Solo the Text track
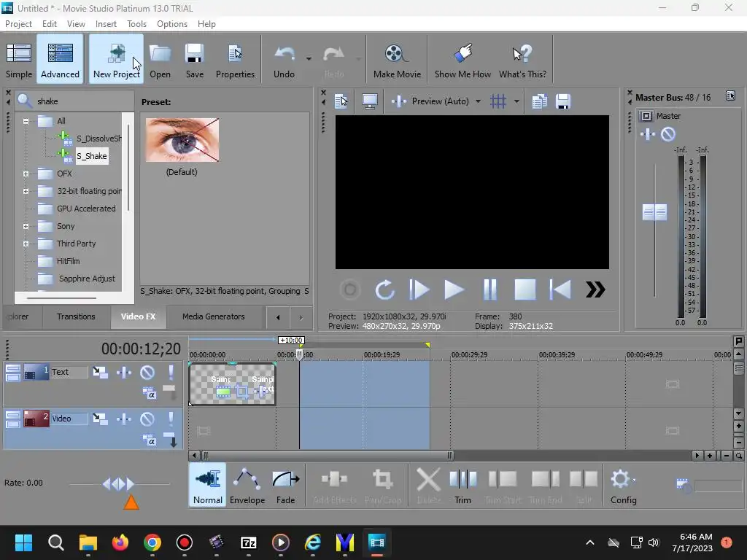The image size is (747, 560). tap(171, 372)
